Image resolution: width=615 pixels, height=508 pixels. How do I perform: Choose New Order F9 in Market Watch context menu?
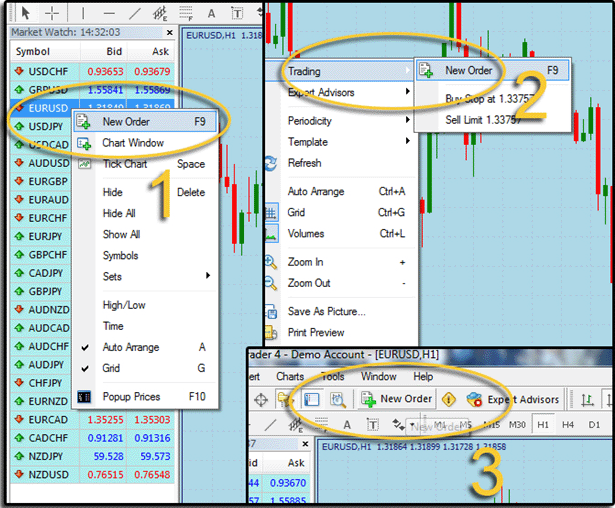[x=145, y=122]
